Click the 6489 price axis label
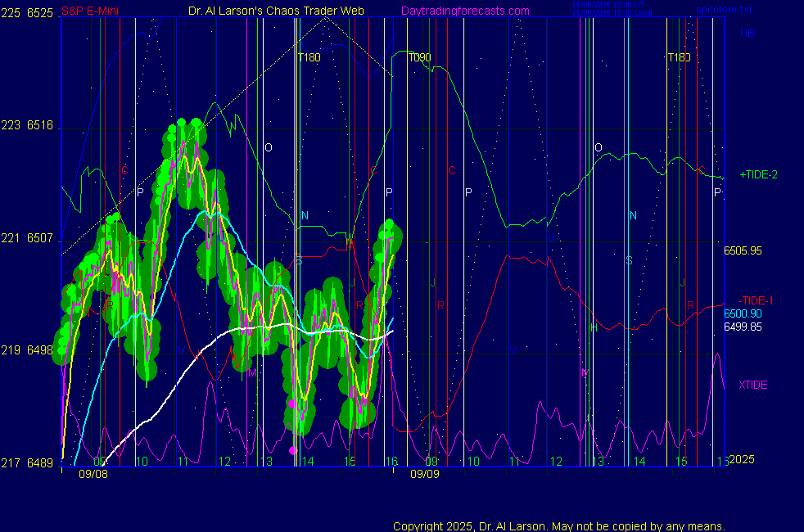The width and height of the screenshot is (804, 532). point(40,462)
